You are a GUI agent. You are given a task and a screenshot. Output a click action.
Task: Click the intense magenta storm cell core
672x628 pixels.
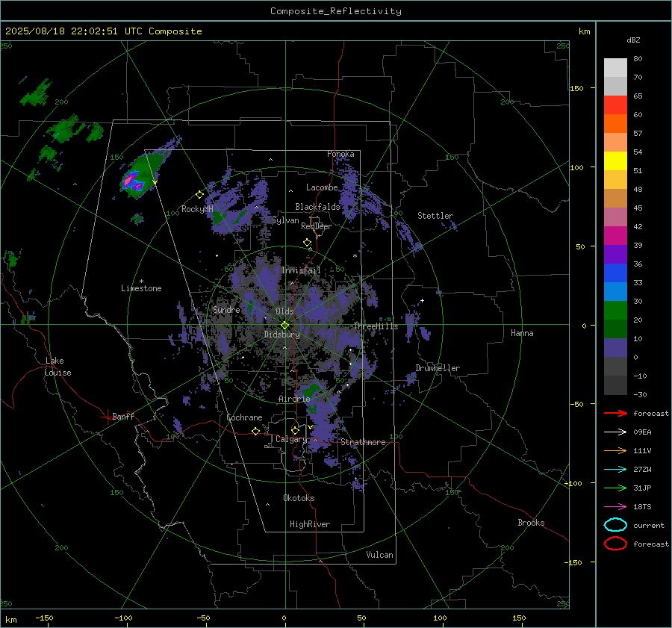point(128,181)
